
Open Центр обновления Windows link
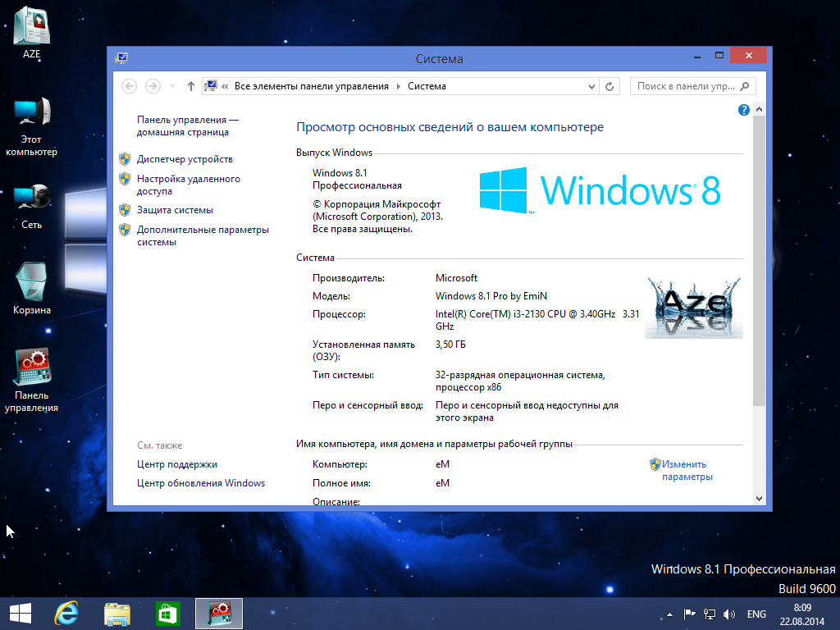(200, 483)
